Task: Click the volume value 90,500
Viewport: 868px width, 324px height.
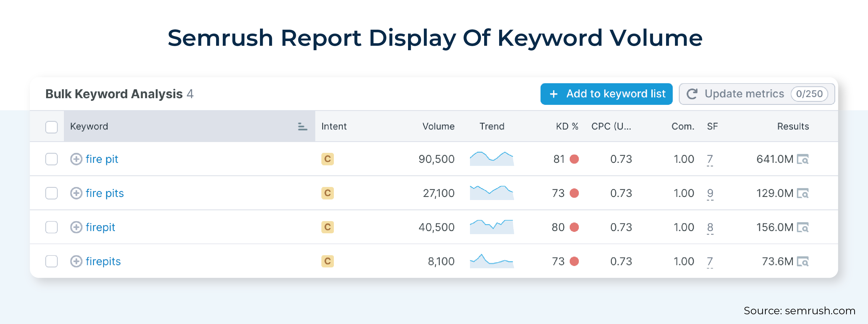Action: 437,159
